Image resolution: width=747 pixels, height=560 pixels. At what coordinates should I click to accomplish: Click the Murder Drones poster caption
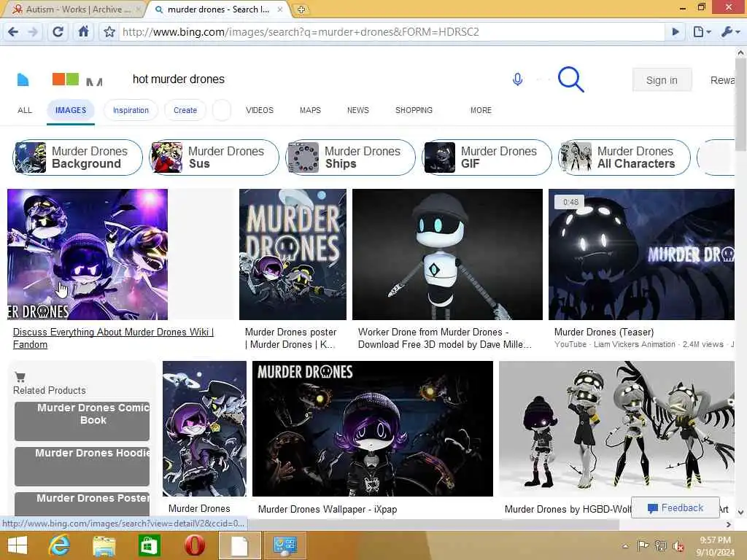(290, 338)
